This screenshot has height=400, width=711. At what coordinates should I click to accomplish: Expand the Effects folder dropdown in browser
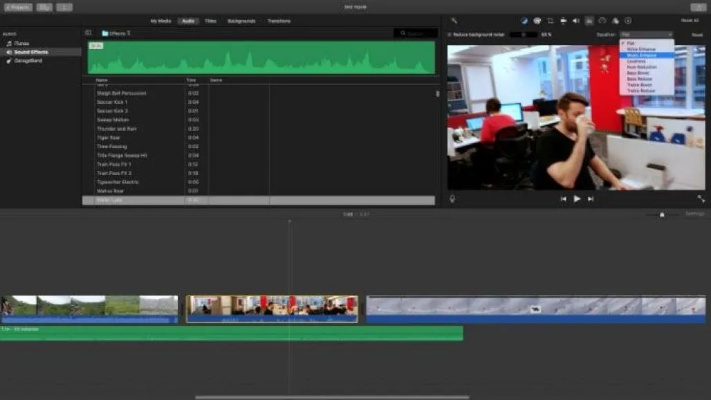(120, 33)
